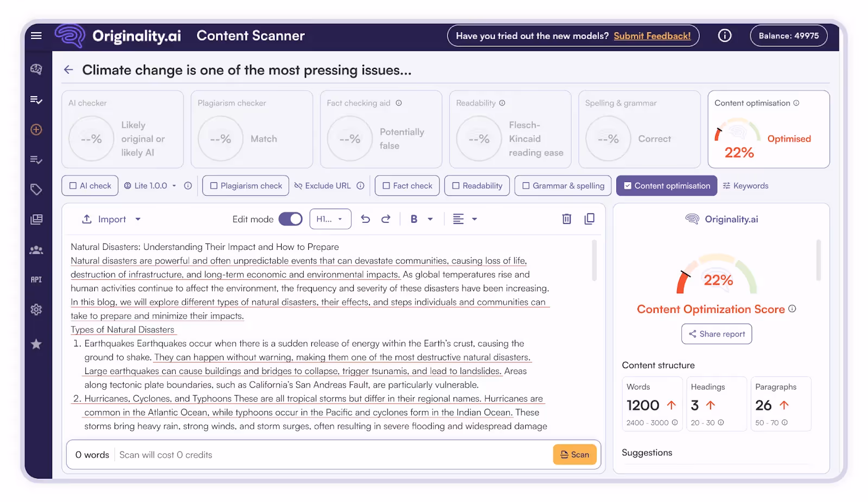
Task: Click info icon on Readability card
Action: point(502,103)
